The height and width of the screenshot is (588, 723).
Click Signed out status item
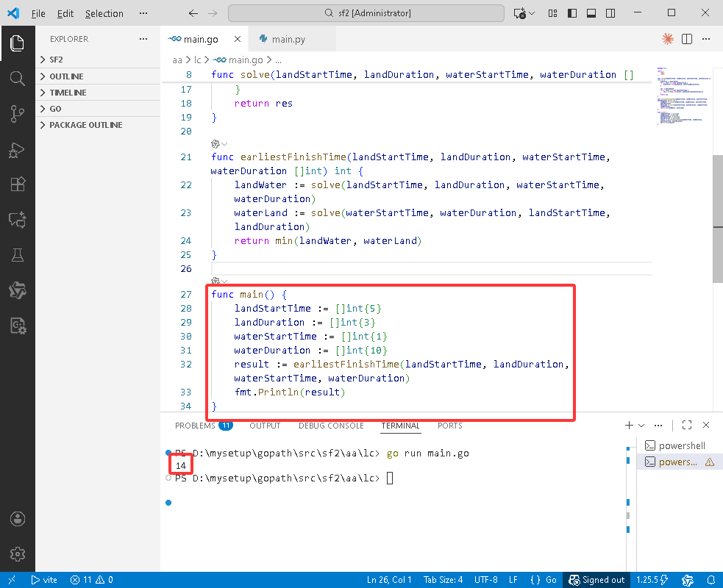(x=596, y=580)
